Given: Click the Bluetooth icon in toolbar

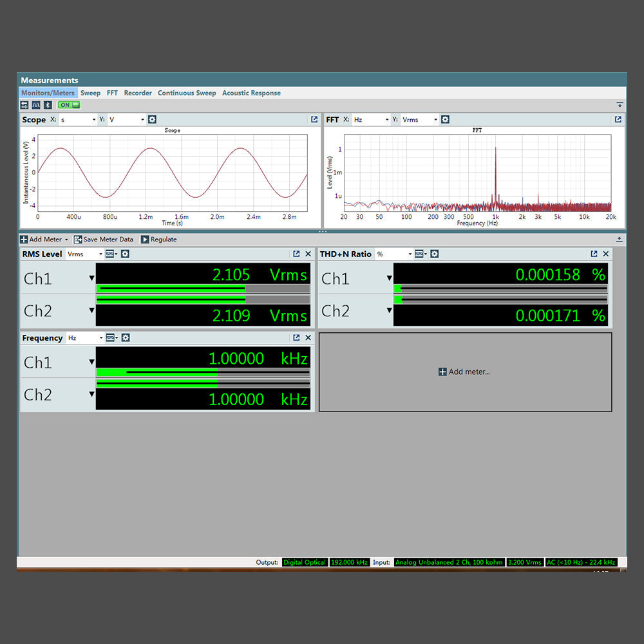Looking at the screenshot, I should pyautogui.click(x=47, y=105).
